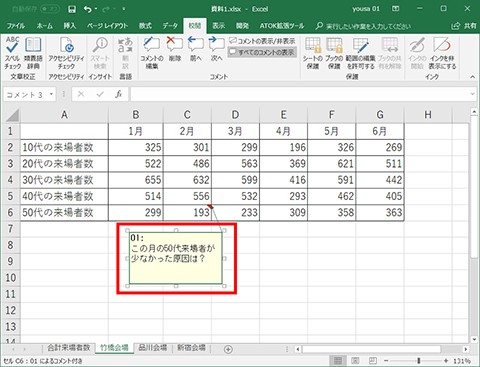Switch to Normal view in status bar

point(338,360)
